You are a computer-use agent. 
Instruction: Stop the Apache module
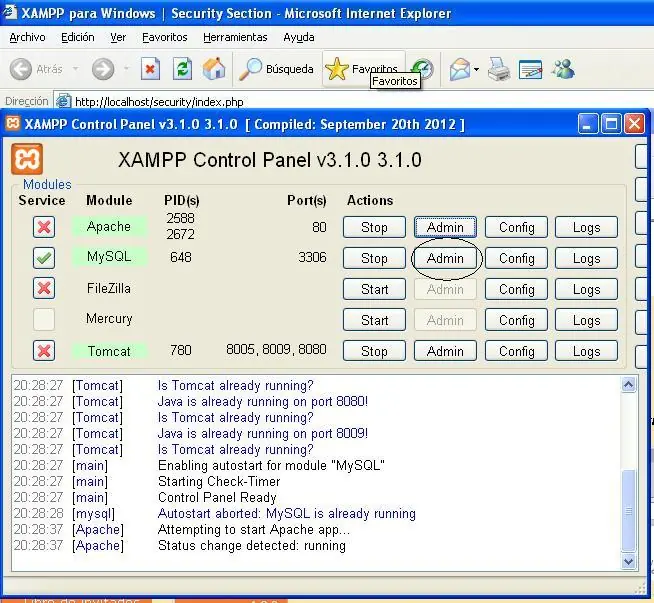click(x=374, y=227)
